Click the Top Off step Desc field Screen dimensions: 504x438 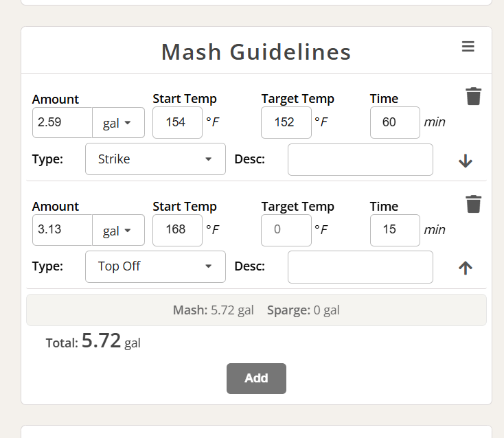pos(360,267)
